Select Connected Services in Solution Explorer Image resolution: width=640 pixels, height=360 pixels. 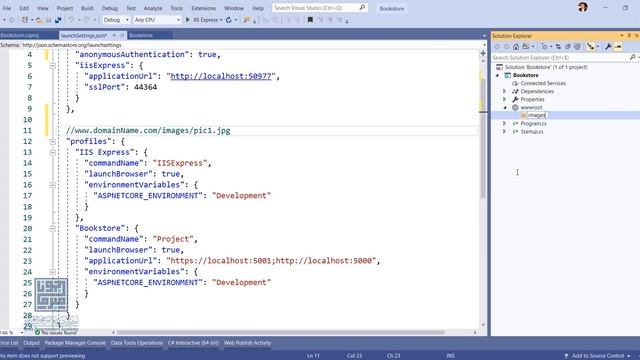point(543,83)
